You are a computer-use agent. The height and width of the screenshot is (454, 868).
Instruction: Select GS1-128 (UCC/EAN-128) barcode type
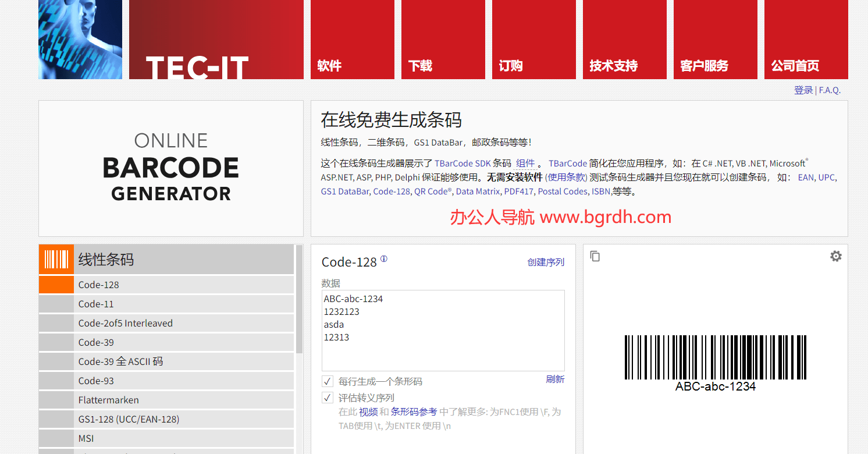coord(129,419)
